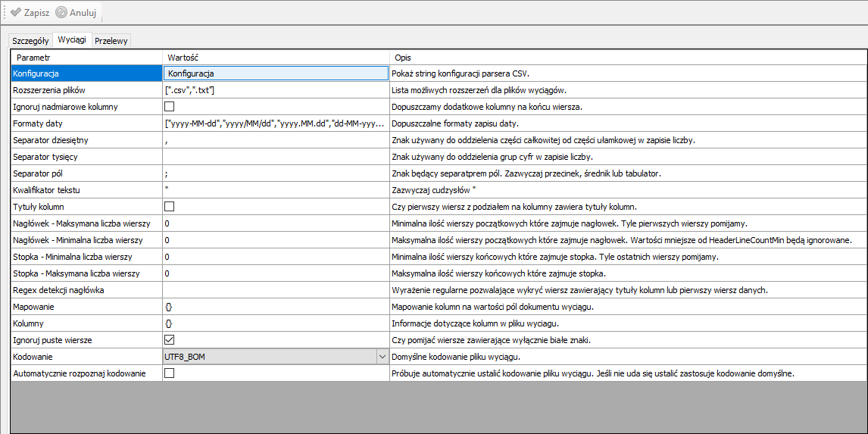Click the Anuluj cancel icon

click(61, 12)
